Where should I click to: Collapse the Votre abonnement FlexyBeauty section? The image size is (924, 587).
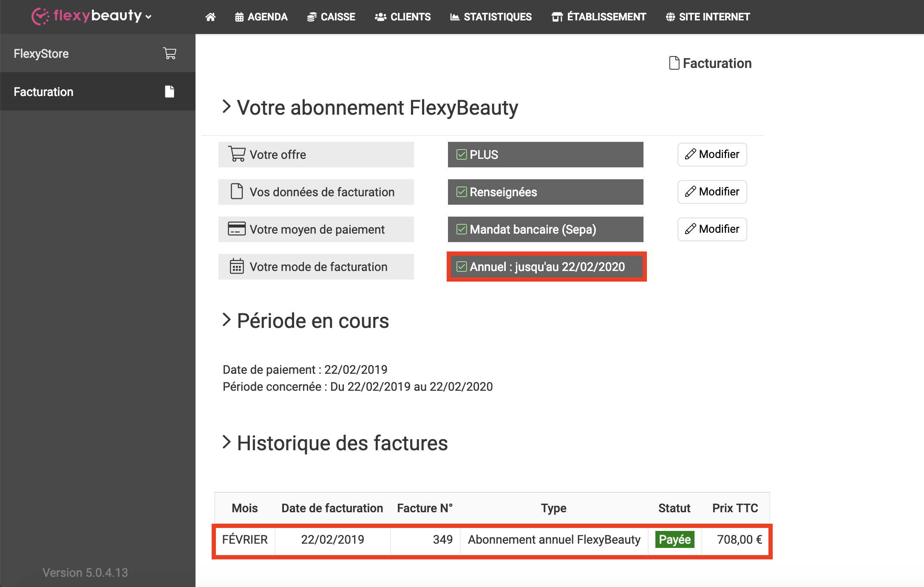227,107
